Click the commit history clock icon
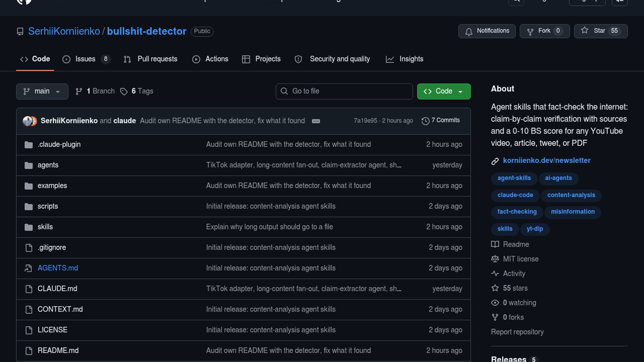644x362 pixels. 425,121
